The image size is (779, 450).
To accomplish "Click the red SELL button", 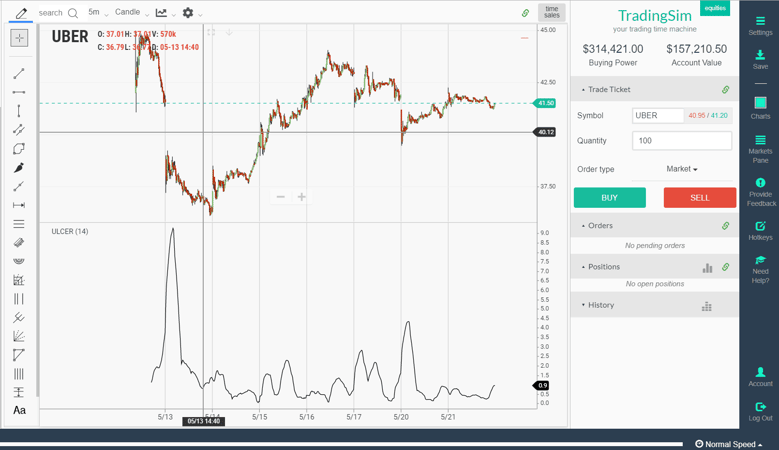I will pos(700,198).
